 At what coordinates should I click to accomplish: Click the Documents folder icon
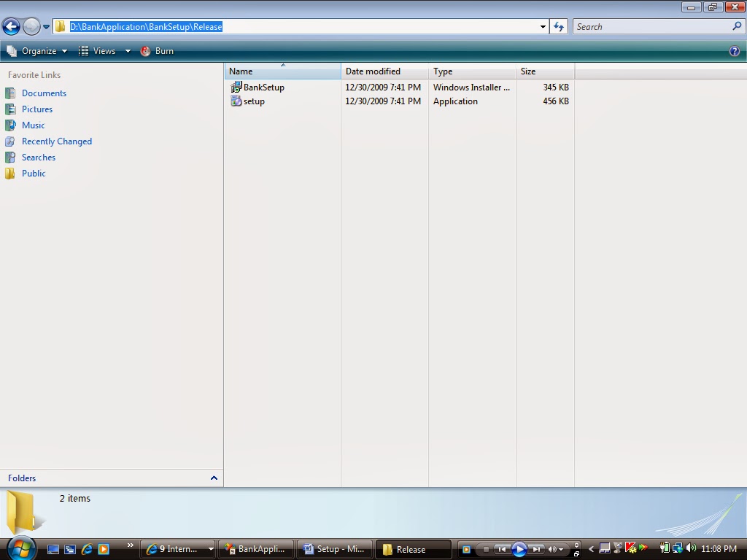point(10,93)
